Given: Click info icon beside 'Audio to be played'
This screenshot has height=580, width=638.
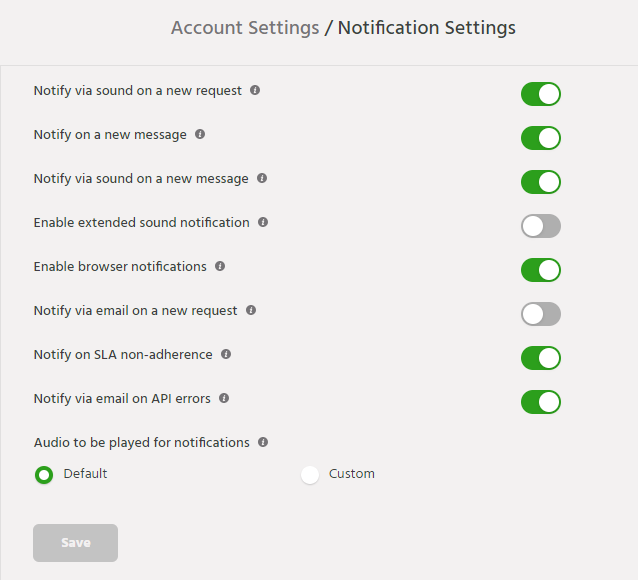Looking at the screenshot, I should tap(263, 442).
